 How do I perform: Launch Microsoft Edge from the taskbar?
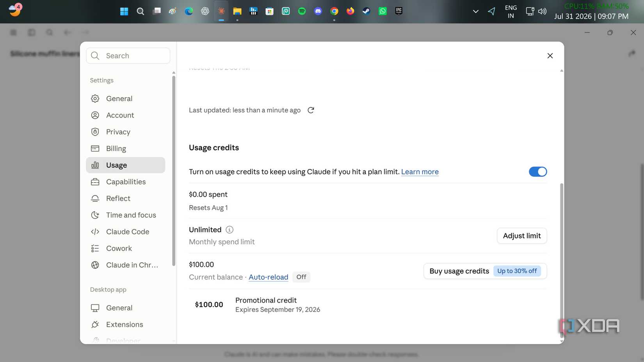click(189, 11)
